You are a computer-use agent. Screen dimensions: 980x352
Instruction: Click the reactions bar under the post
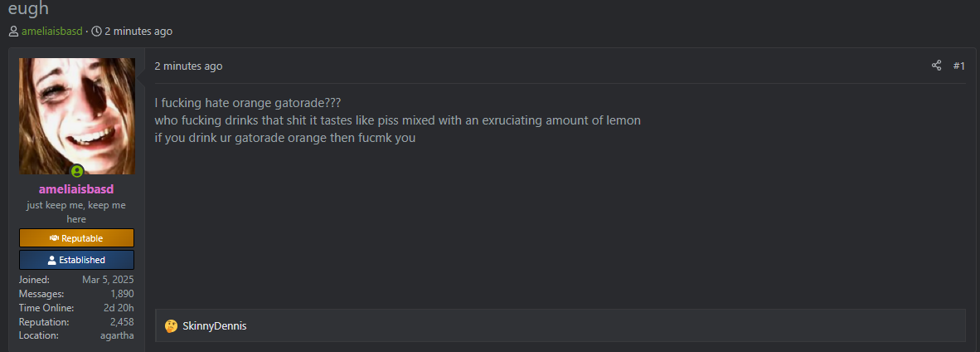(560, 325)
